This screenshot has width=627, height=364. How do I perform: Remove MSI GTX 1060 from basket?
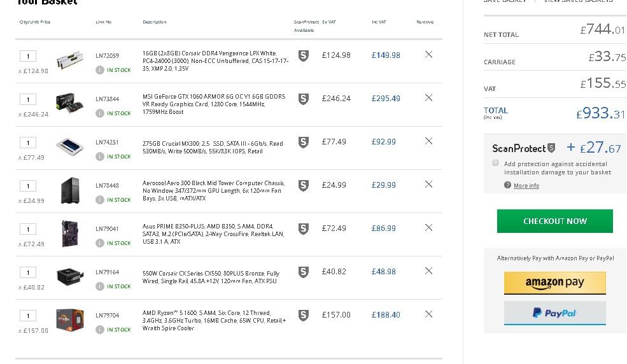click(x=428, y=98)
